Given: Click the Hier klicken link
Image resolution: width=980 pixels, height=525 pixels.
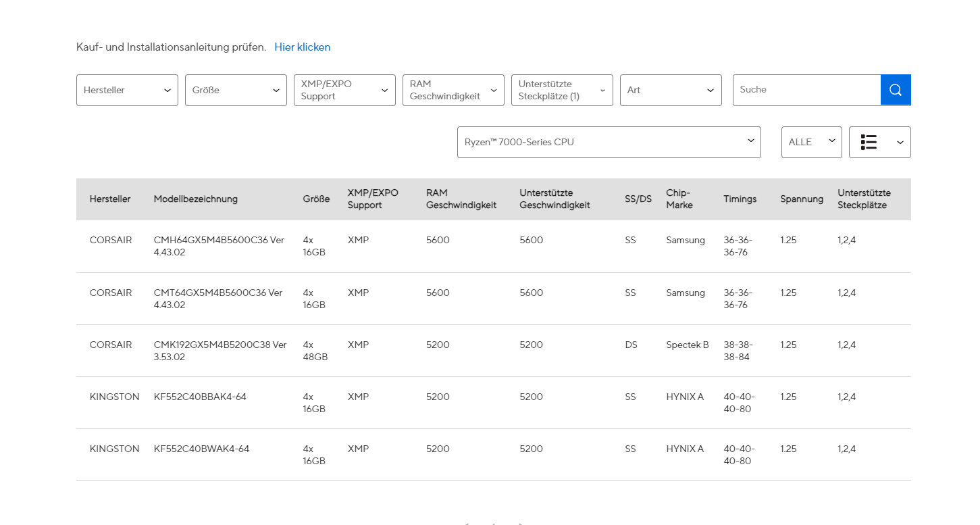Looking at the screenshot, I should tap(302, 47).
